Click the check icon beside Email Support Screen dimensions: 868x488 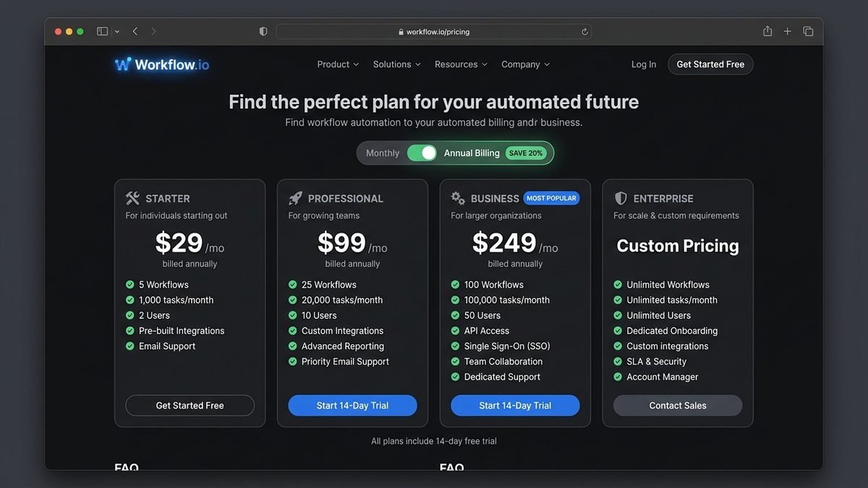[x=130, y=346]
